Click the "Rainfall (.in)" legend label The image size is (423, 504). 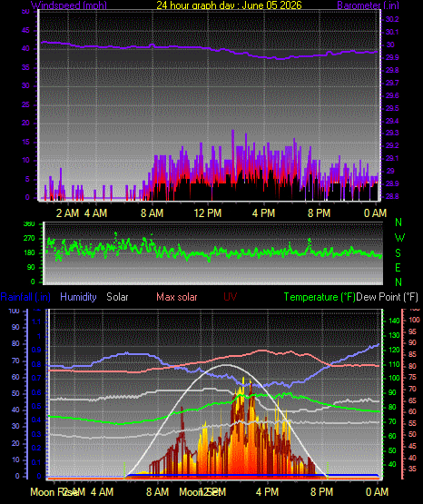[25, 297]
